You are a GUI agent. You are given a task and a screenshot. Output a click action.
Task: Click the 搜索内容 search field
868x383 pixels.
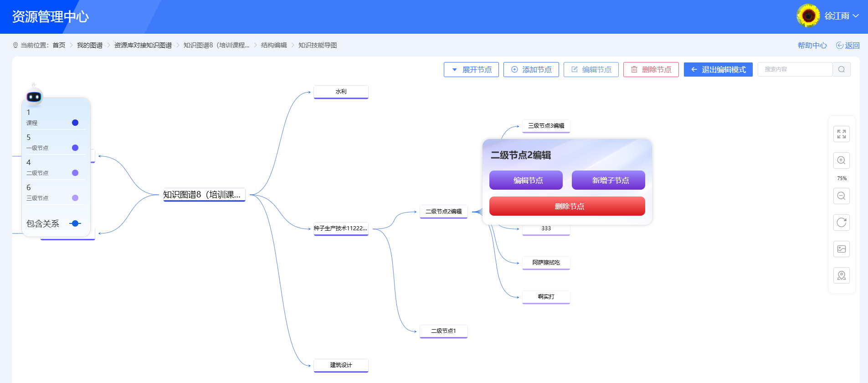click(x=794, y=69)
